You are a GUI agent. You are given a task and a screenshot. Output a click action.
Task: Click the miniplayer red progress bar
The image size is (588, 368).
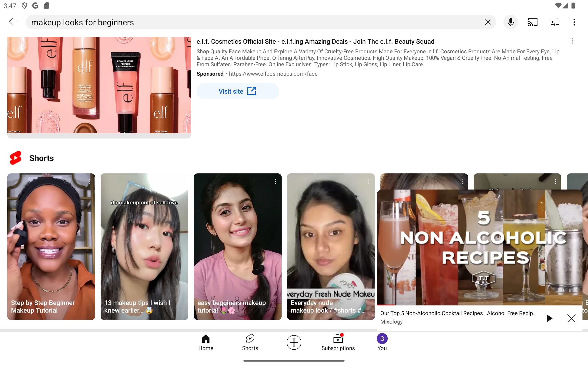click(x=386, y=305)
